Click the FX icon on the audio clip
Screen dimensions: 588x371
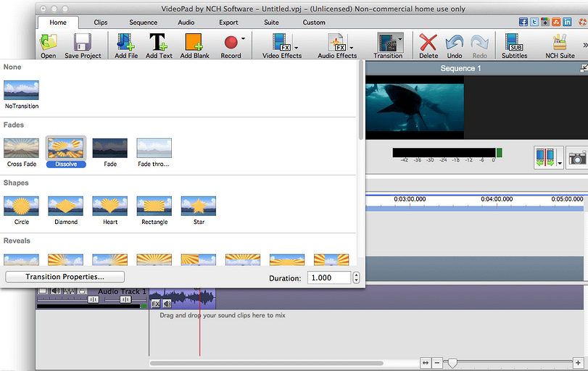tap(156, 304)
